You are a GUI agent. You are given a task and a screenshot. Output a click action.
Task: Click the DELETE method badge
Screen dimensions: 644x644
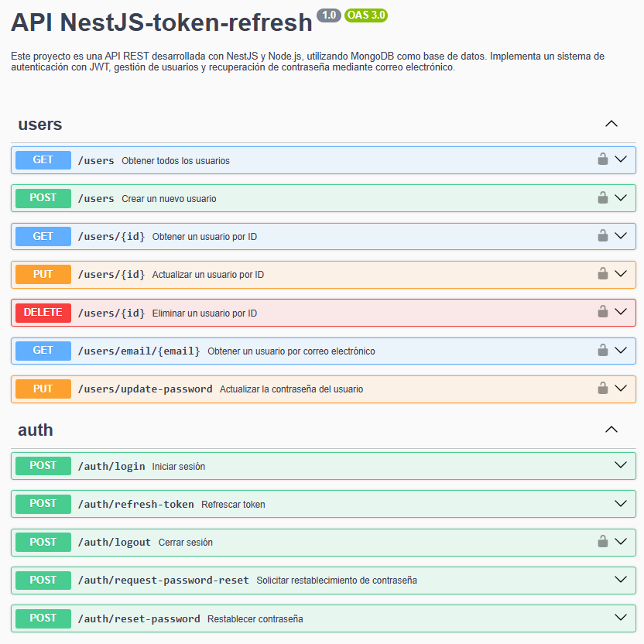43,313
